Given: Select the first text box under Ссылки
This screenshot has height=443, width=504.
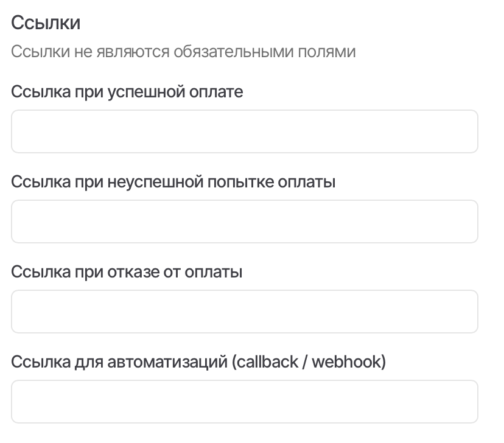Looking at the screenshot, I should pyautogui.click(x=244, y=131).
